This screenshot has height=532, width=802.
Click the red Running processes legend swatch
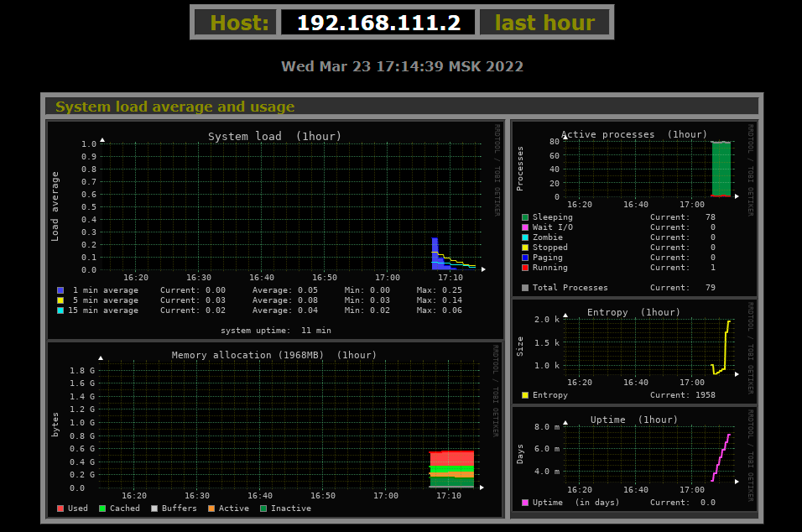click(525, 268)
